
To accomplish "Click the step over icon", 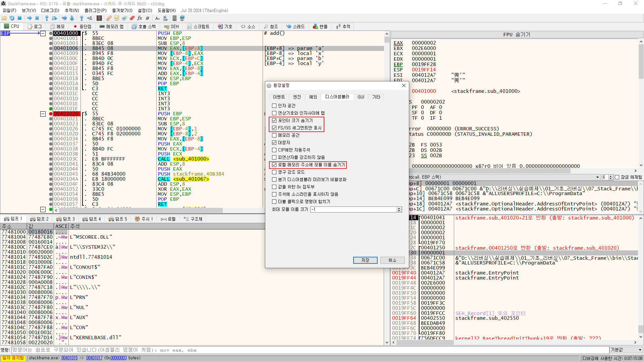I will pyautogui.click(x=54, y=18).
